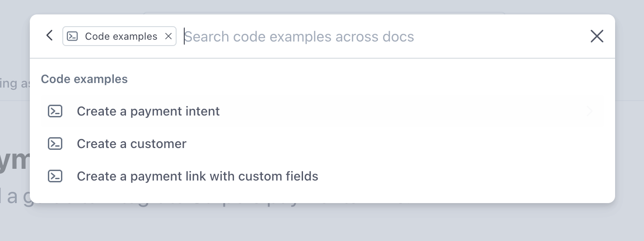The width and height of the screenshot is (644, 241).
Task: Open the "Create a payment intent" result
Action: click(x=148, y=111)
